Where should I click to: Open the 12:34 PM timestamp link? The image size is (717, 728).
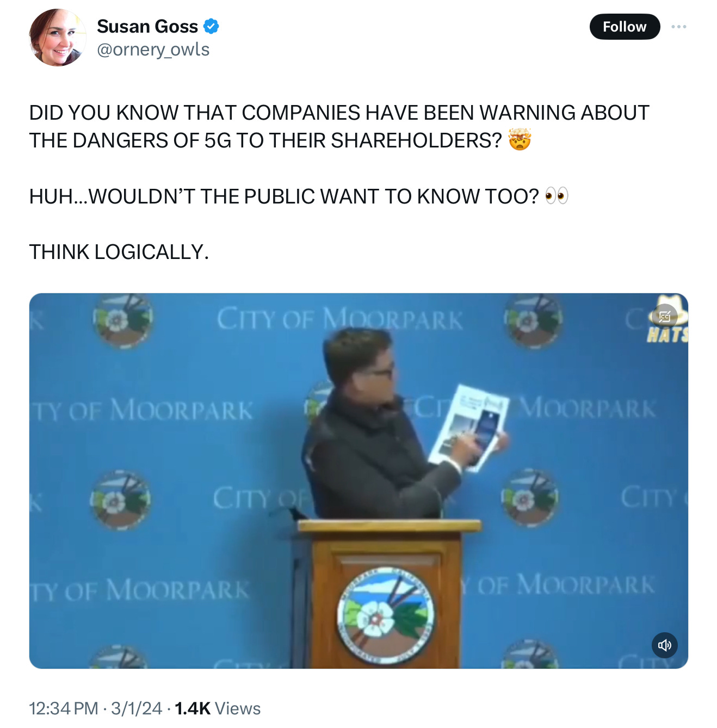tap(63, 708)
